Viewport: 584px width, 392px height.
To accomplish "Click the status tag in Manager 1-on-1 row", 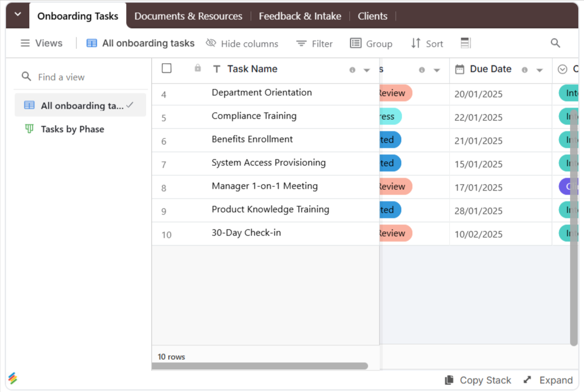I will pos(395,187).
